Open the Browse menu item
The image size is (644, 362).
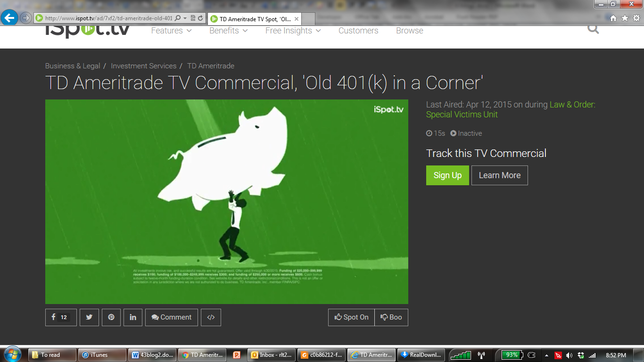coord(410,31)
